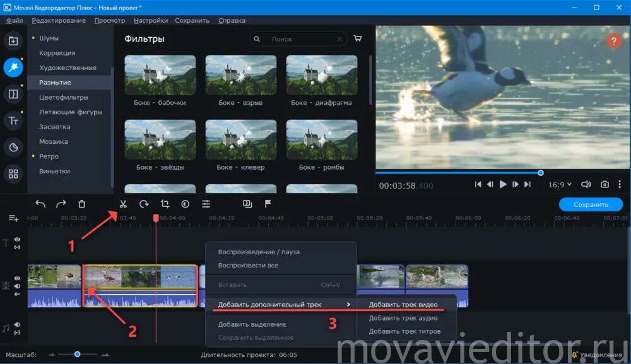Step back one frame
The width and height of the screenshot is (631, 364).
(490, 184)
